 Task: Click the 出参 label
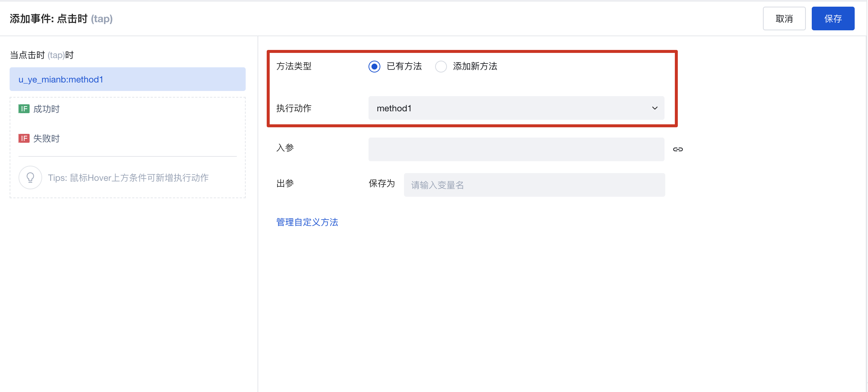285,183
